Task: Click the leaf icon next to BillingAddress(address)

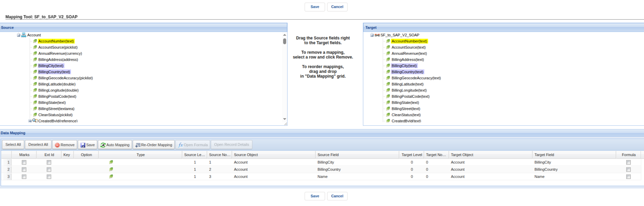Action: pos(35,59)
